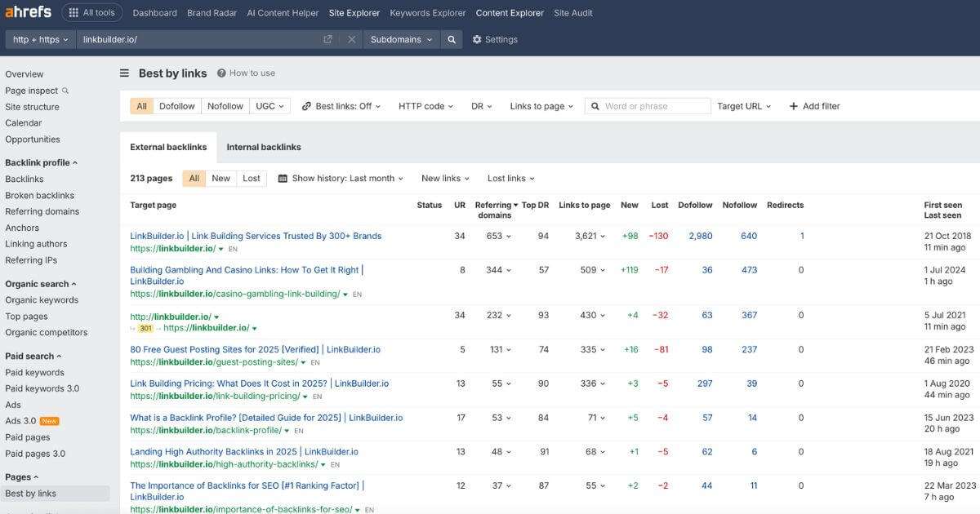980x514 pixels.
Task: Open Keywords Explorer in the top navigation
Action: (x=428, y=13)
